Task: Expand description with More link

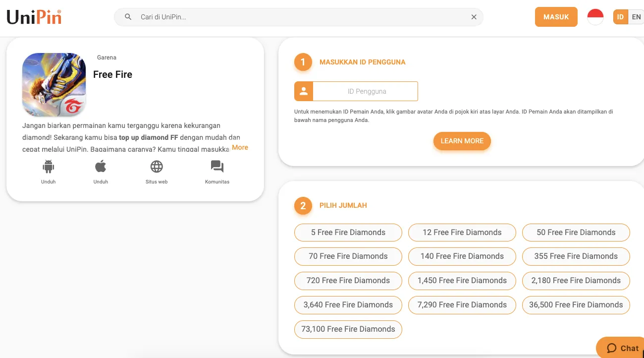Action: [x=240, y=147]
